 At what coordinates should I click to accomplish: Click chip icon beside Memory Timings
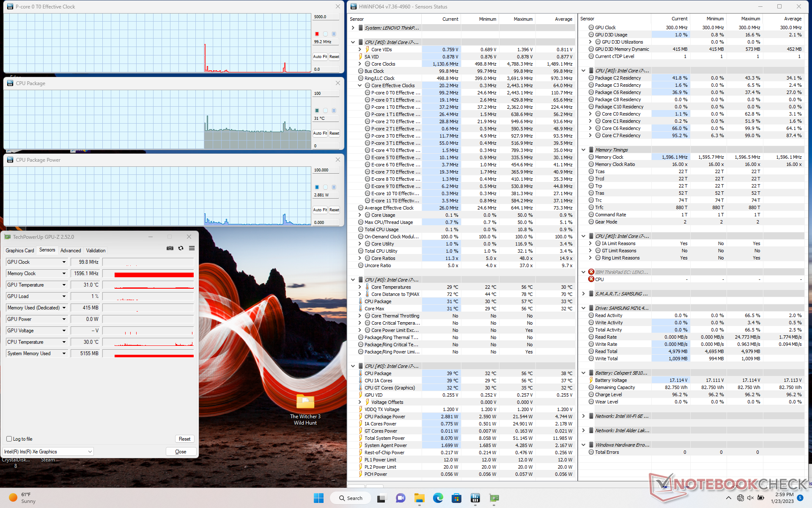click(591, 150)
